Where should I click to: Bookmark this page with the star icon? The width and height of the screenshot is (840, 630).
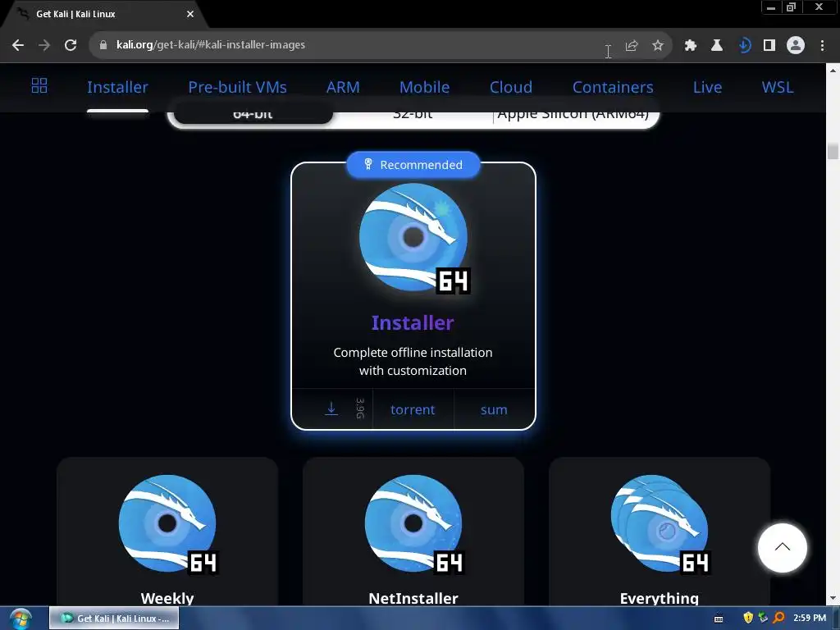coord(658,46)
